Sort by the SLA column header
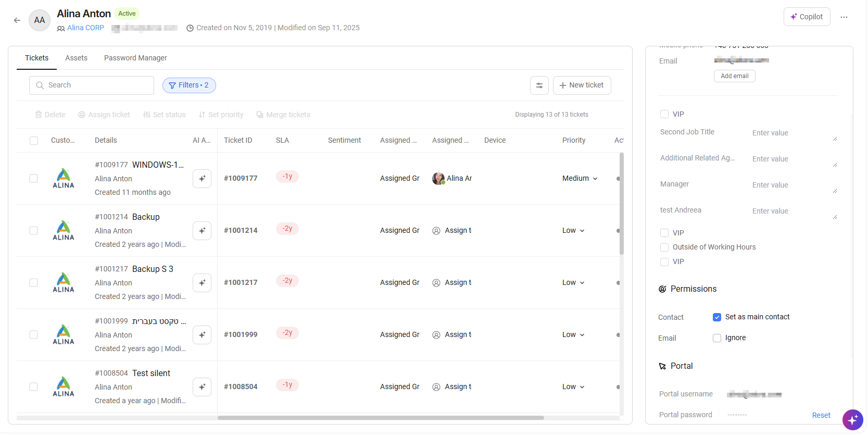The width and height of the screenshot is (868, 436). point(282,140)
